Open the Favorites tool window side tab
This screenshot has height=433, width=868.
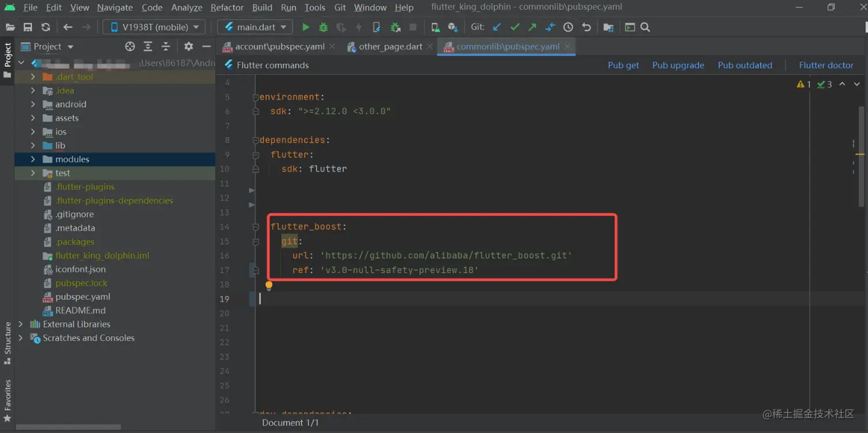click(7, 400)
